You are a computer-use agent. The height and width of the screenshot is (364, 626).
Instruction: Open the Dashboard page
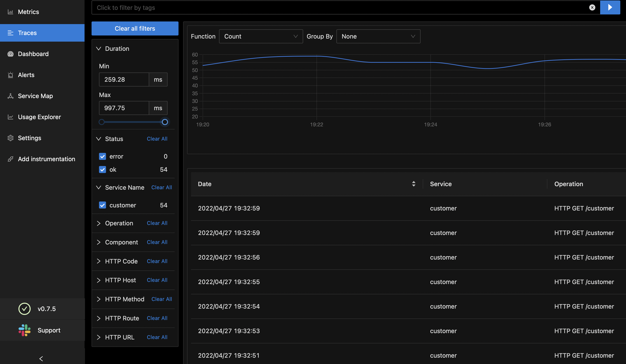[x=33, y=54]
